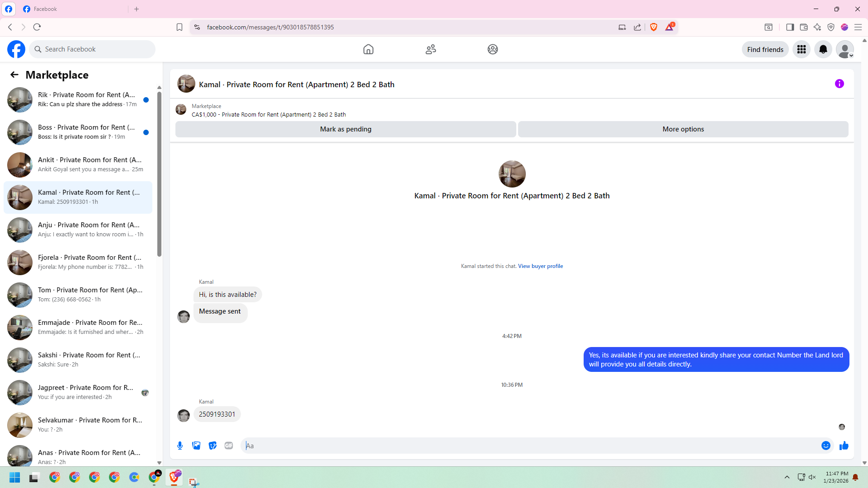
Task: Expand the account profile menu
Action: point(844,49)
